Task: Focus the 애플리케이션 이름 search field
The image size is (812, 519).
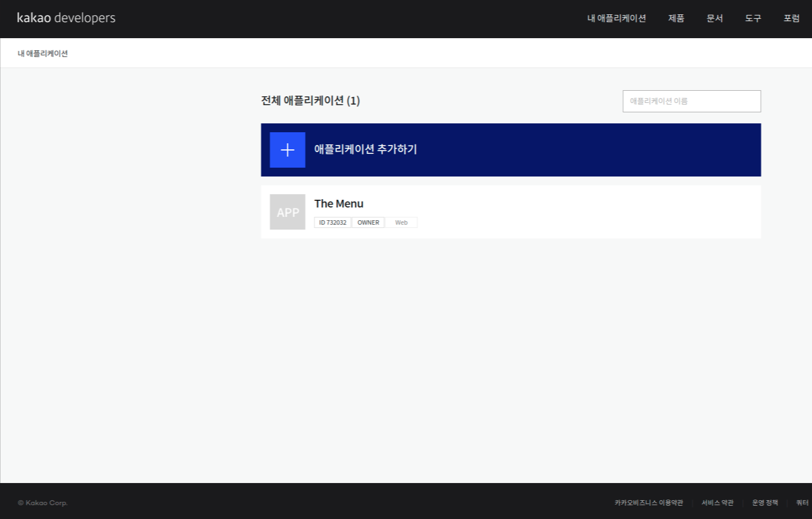Action: pos(691,101)
